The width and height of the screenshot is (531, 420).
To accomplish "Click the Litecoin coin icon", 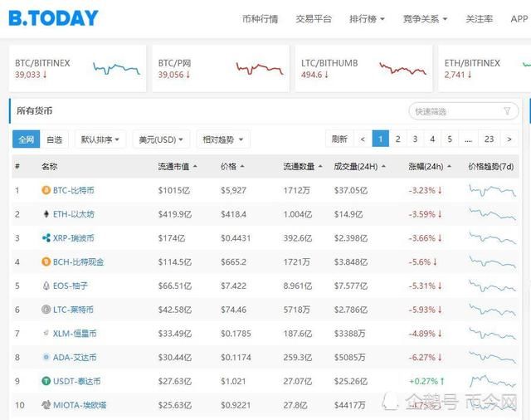I will 46,310.
